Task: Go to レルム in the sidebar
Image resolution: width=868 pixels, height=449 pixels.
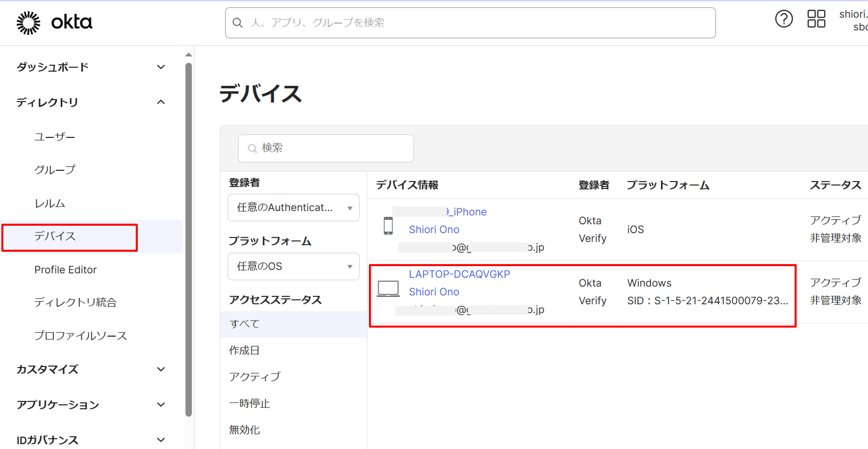Action: (x=50, y=203)
